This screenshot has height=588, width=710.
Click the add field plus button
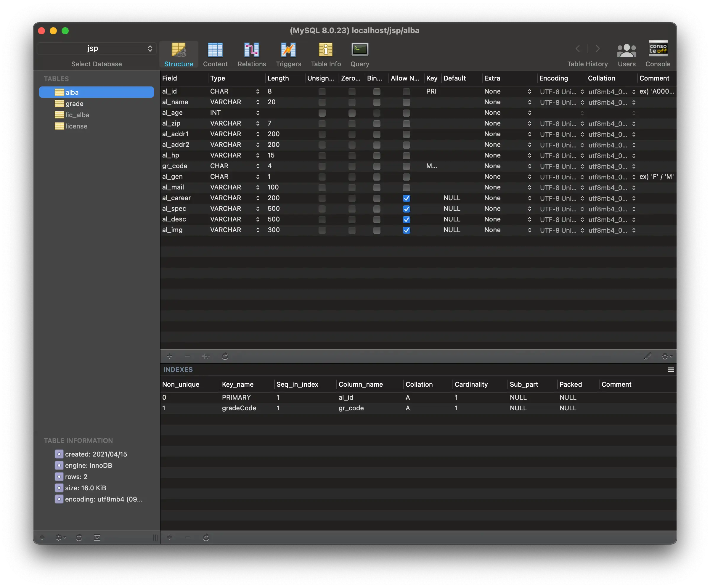tap(169, 356)
